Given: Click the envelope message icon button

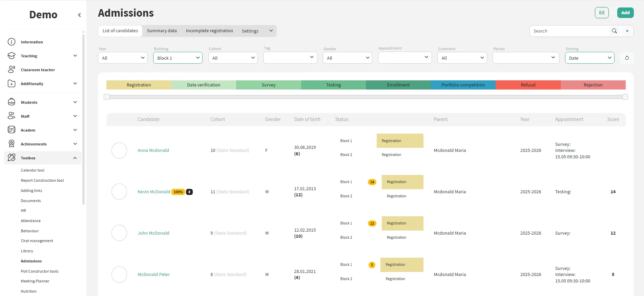Looking at the screenshot, I should 602,13.
